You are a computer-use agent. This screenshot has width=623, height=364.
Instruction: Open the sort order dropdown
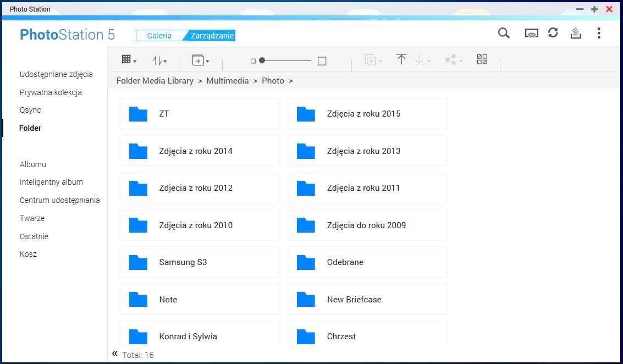[x=159, y=60]
